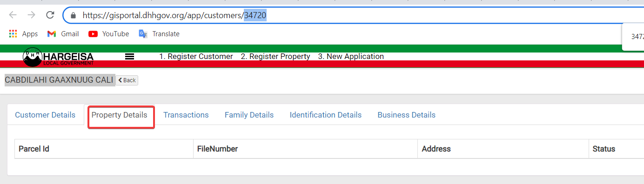Reload the page with refresh icon
Image resolution: width=644 pixels, height=184 pixels.
pyautogui.click(x=50, y=15)
